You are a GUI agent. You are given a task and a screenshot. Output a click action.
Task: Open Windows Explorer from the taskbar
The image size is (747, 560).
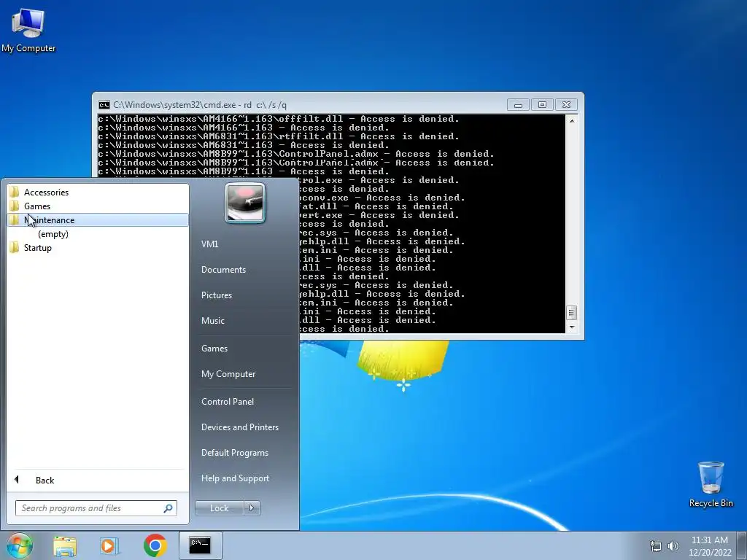(65, 545)
